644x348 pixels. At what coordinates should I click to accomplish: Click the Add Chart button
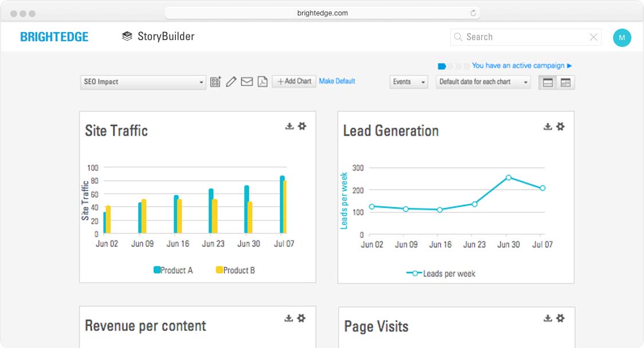coord(294,81)
